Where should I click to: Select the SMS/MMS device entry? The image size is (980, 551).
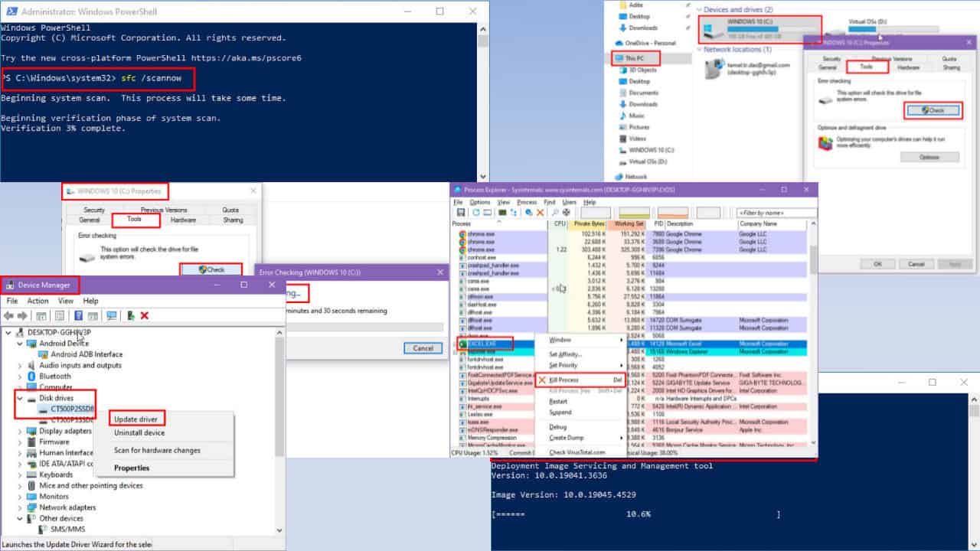62,529
